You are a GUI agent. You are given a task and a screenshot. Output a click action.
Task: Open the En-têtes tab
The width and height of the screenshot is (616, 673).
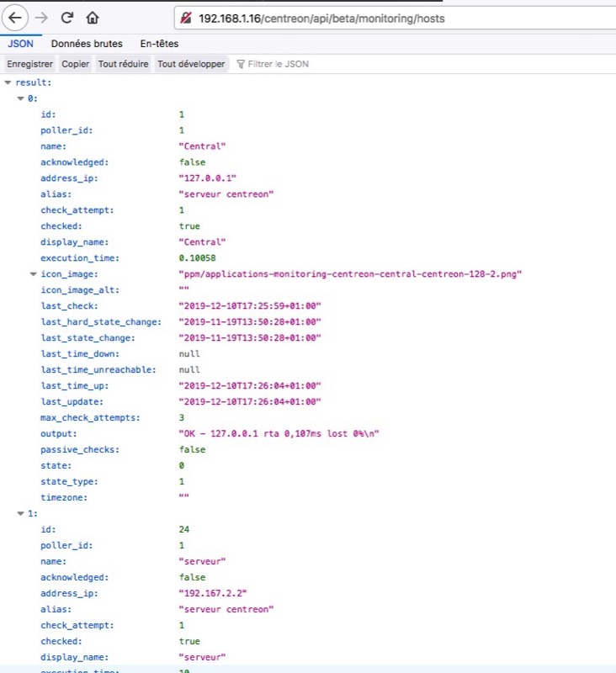click(157, 44)
